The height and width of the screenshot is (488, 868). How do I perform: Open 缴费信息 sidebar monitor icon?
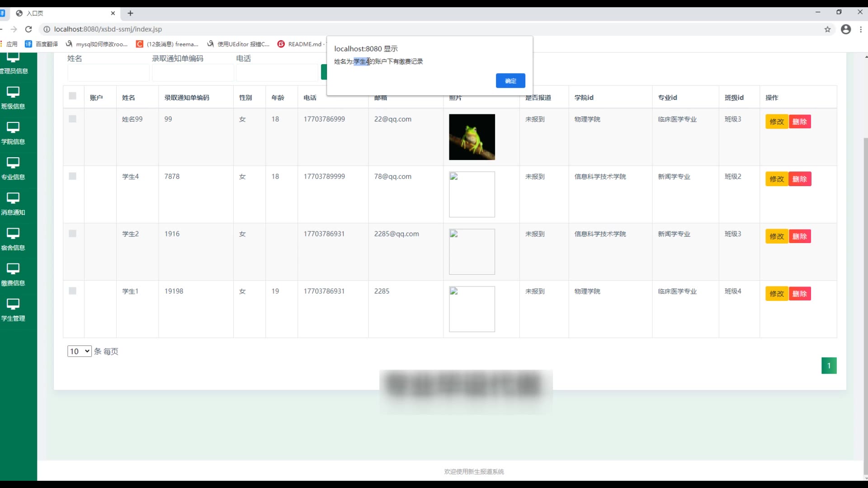[x=13, y=269]
